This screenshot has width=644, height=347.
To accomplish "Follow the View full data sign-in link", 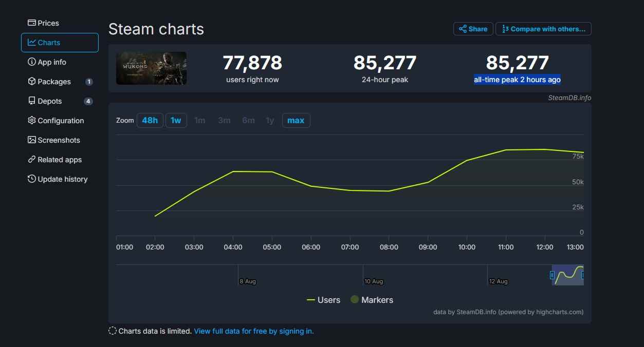I will (253, 331).
